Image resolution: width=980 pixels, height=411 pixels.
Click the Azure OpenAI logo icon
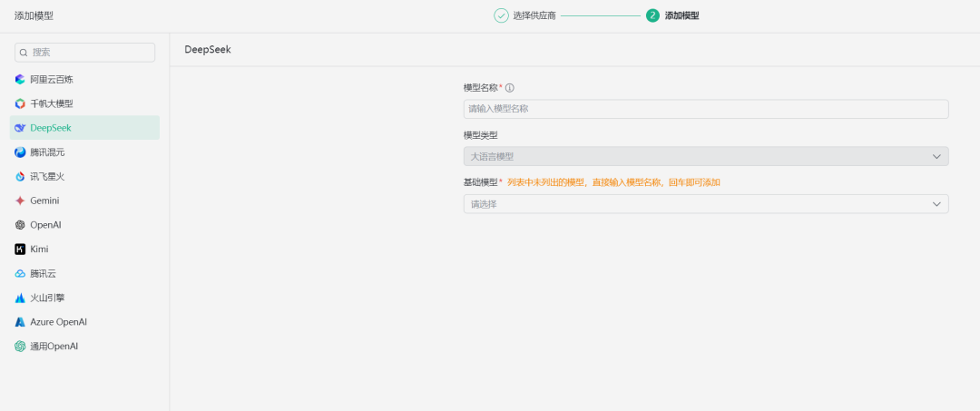point(20,322)
